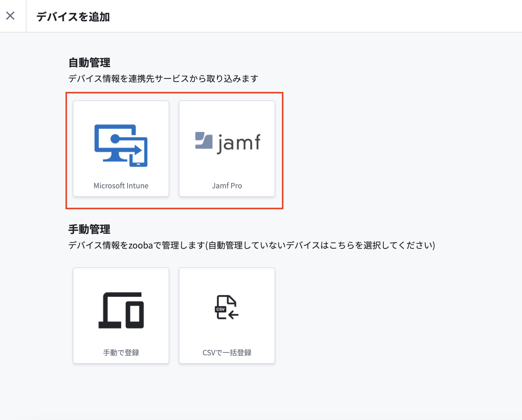Click the zoobaで管理します description text

coord(252,245)
